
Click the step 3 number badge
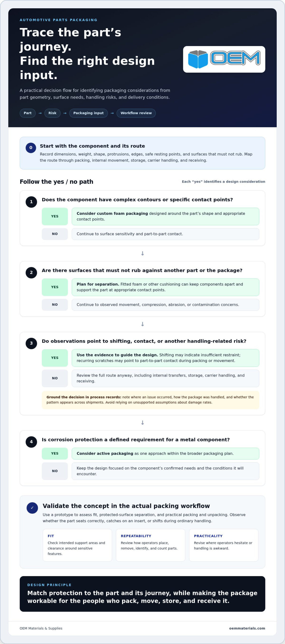tap(31, 343)
